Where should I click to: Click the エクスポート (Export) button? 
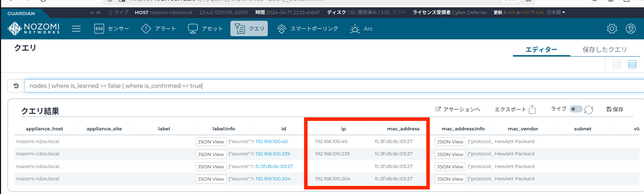(515, 109)
